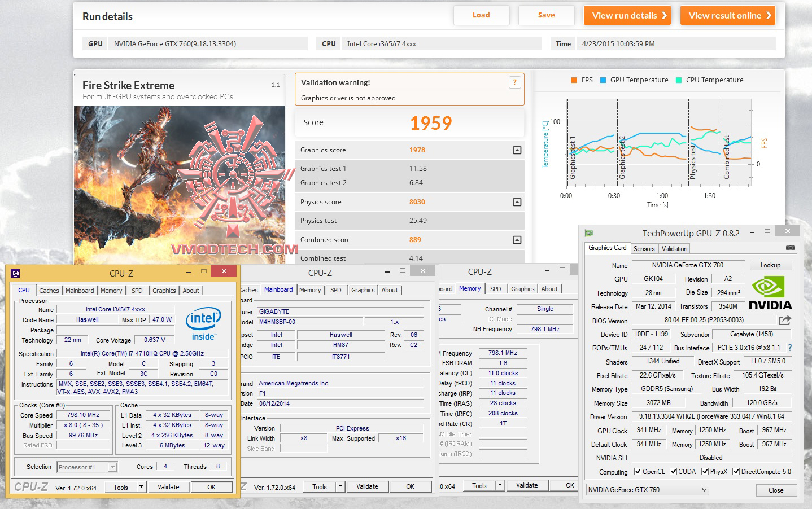
Task: Open the Mainboard tab in front CPU-Z
Action: click(x=80, y=291)
